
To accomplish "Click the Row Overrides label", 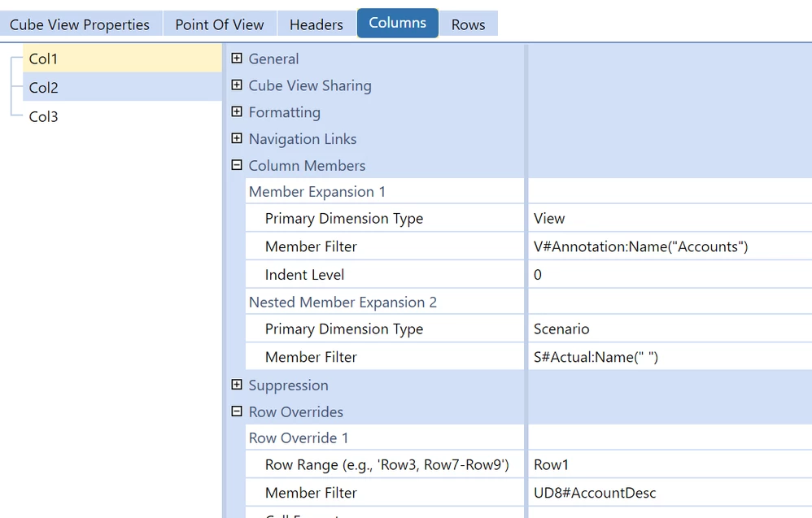I will click(295, 412).
